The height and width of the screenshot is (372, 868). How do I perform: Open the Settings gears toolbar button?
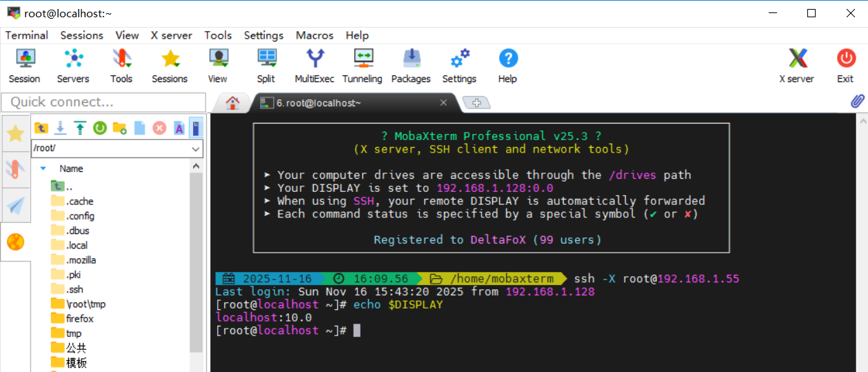[459, 66]
